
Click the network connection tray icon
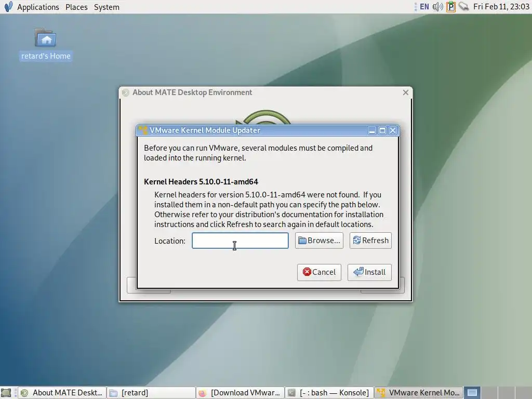(463, 7)
